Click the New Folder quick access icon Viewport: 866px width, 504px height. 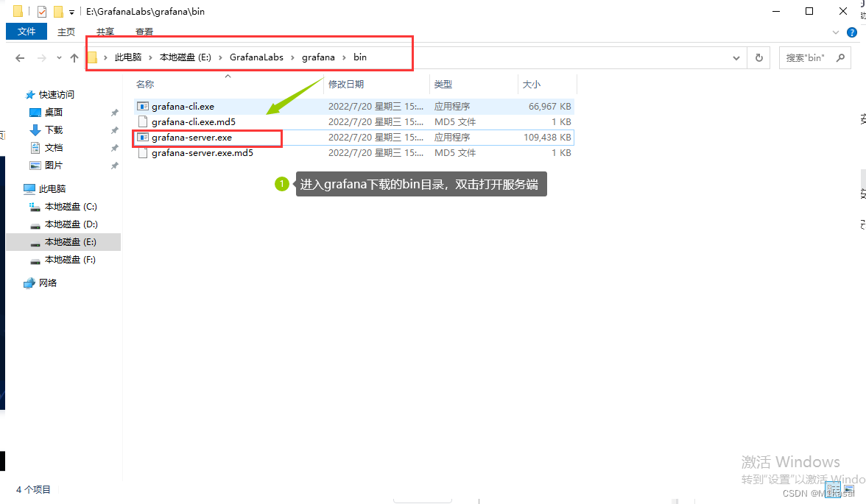[x=58, y=11]
